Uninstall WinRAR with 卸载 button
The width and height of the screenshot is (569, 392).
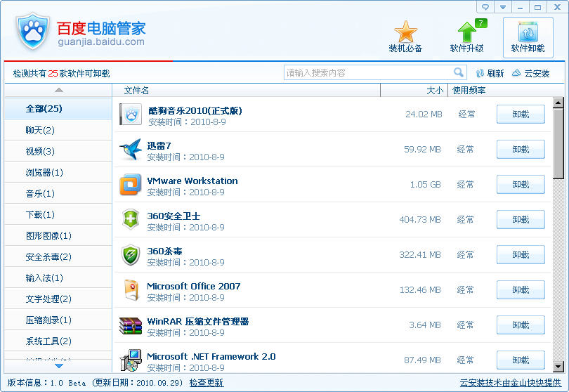click(521, 325)
